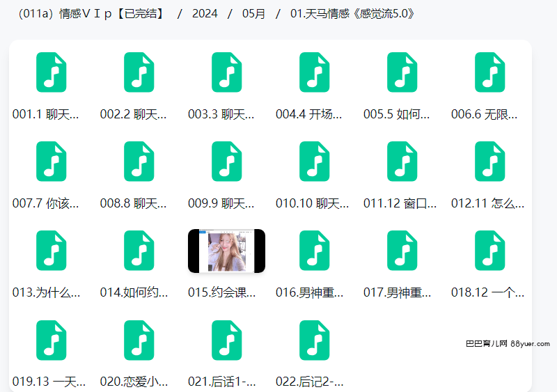The width and height of the screenshot is (557, 392).
Task: Pick file title 015.约会课...
Action: (x=222, y=293)
